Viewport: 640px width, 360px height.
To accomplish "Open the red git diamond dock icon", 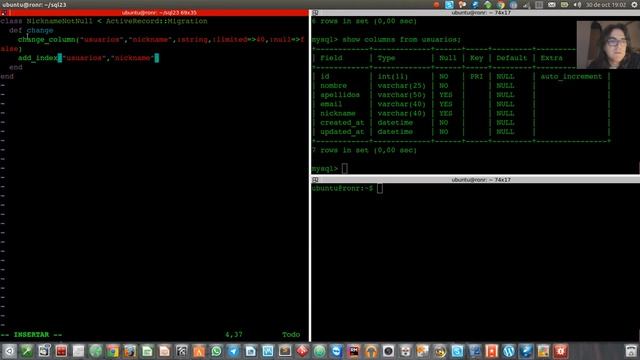I will click(302, 351).
